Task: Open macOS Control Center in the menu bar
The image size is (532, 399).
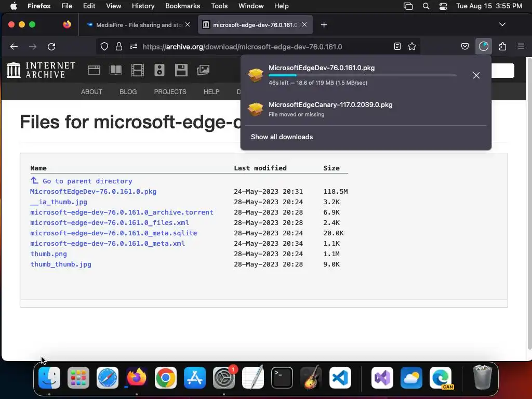Action: click(443, 6)
